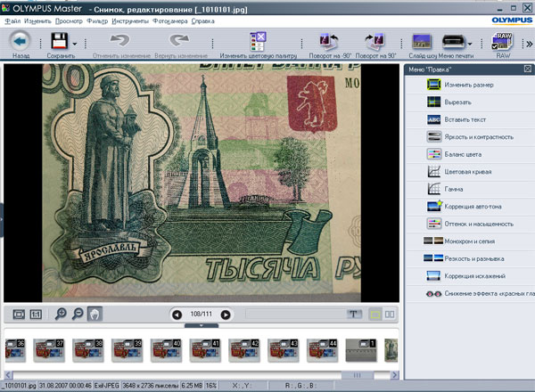The height and width of the screenshot is (392, 535).
Task: Click Резкость и размывка icon
Action: coord(433,258)
